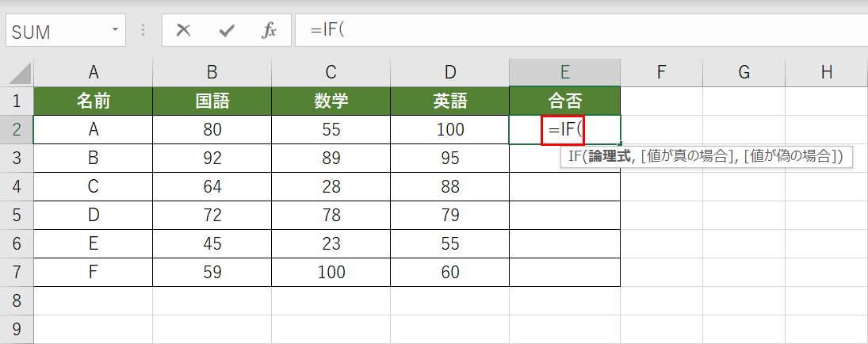The width and height of the screenshot is (868, 344).
Task: Select cell C2 with value 55
Action: coord(331,129)
